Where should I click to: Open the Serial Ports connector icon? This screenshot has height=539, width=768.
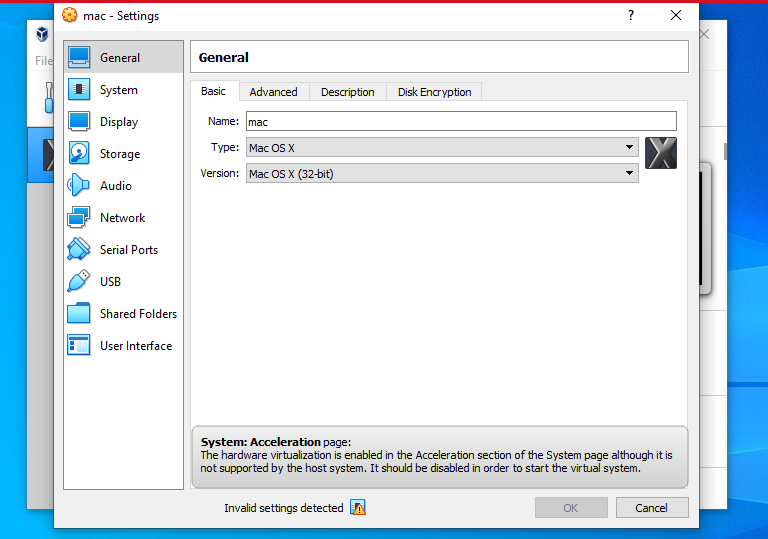point(79,249)
